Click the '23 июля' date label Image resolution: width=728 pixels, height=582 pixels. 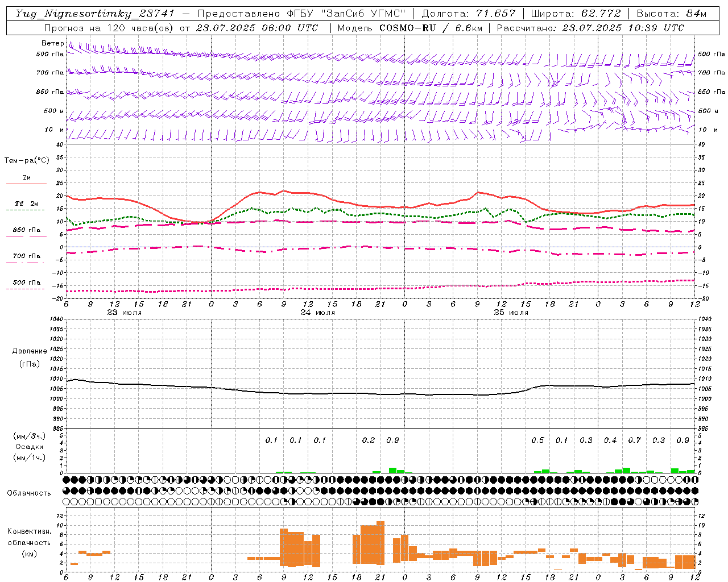[x=125, y=313]
